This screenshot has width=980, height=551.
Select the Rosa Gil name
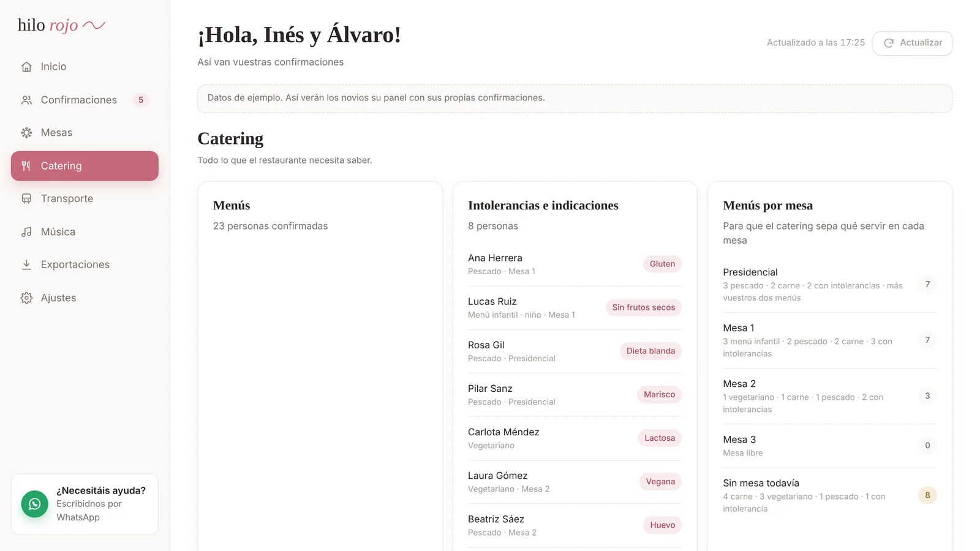pos(486,345)
